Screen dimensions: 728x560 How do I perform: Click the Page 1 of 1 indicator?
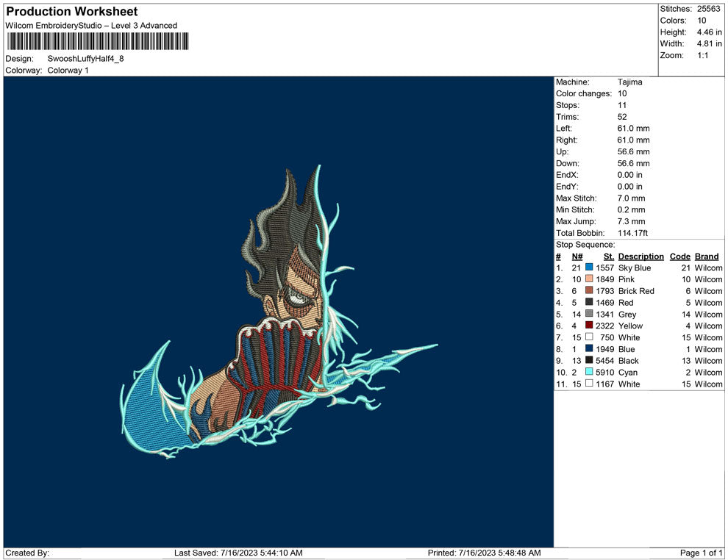[x=702, y=553]
